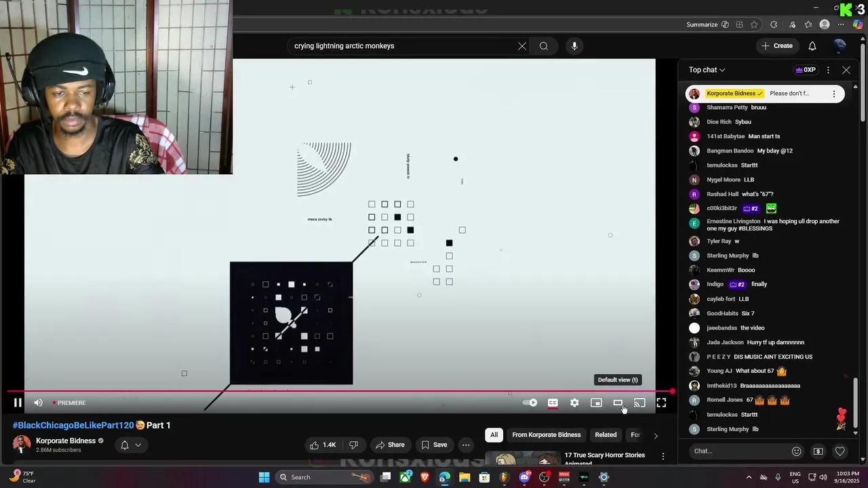This screenshot has width=868, height=488.
Task: Pause the video with the player pause button
Action: [x=18, y=403]
